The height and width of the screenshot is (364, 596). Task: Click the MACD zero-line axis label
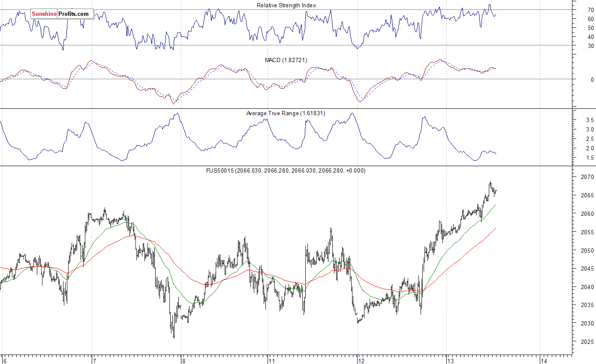[x=592, y=80]
